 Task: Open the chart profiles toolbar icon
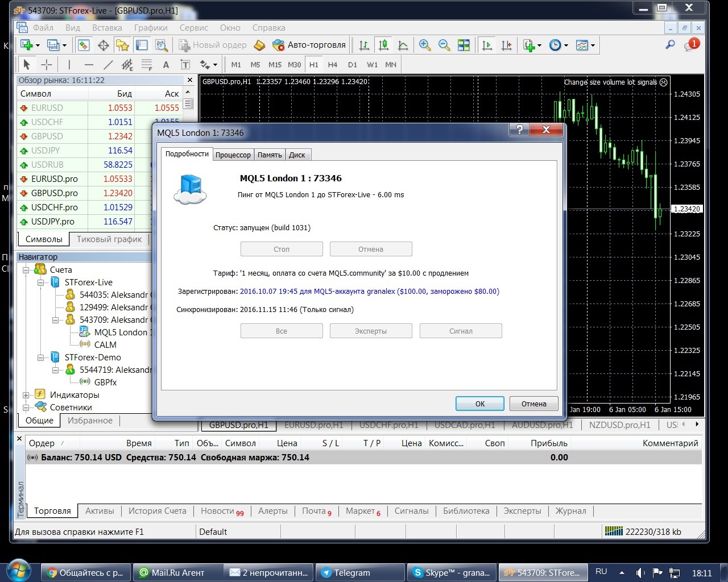coord(53,45)
